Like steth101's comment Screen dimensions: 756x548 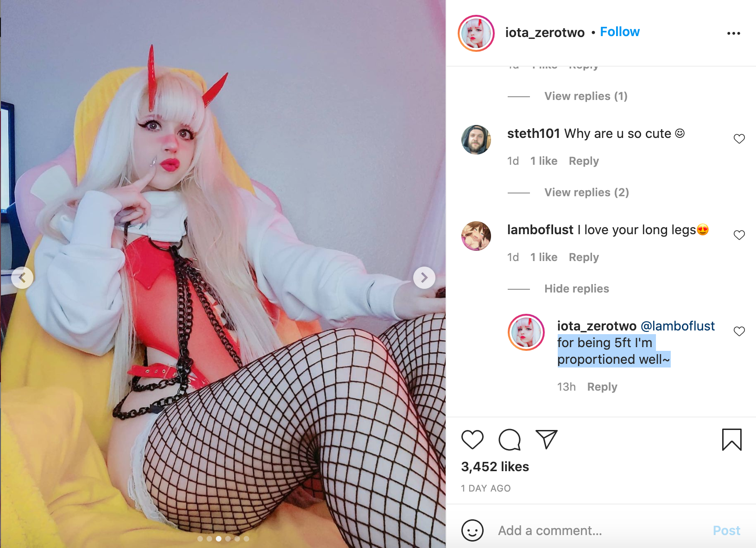click(x=739, y=139)
